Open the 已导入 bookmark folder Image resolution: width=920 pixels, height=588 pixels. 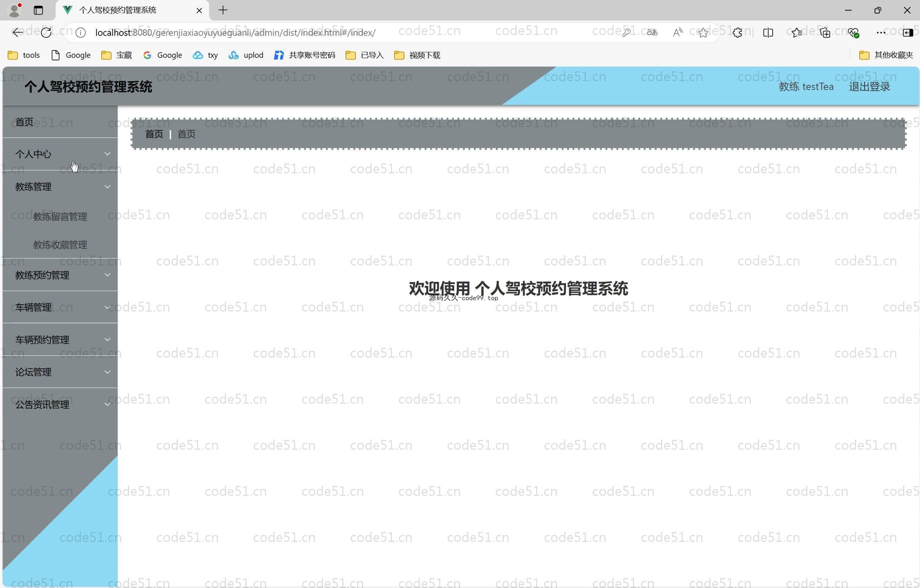365,56
